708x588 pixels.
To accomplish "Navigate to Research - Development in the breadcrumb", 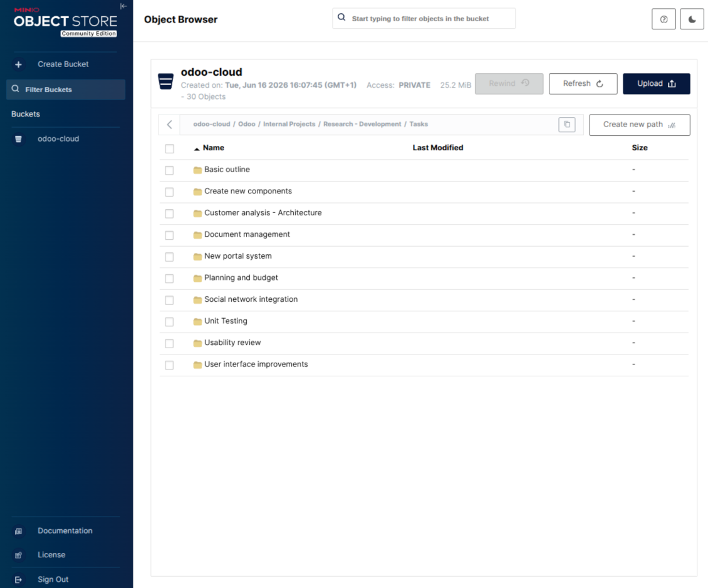I will [362, 124].
